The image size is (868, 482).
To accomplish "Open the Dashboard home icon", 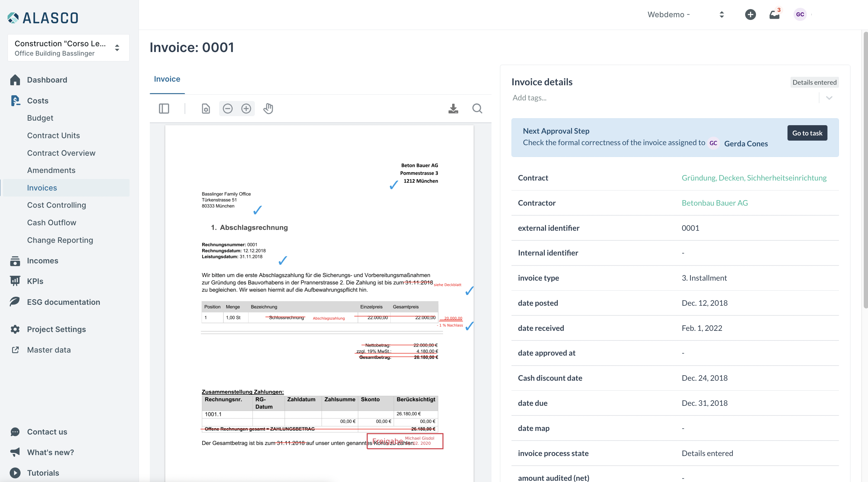I will click(15, 80).
